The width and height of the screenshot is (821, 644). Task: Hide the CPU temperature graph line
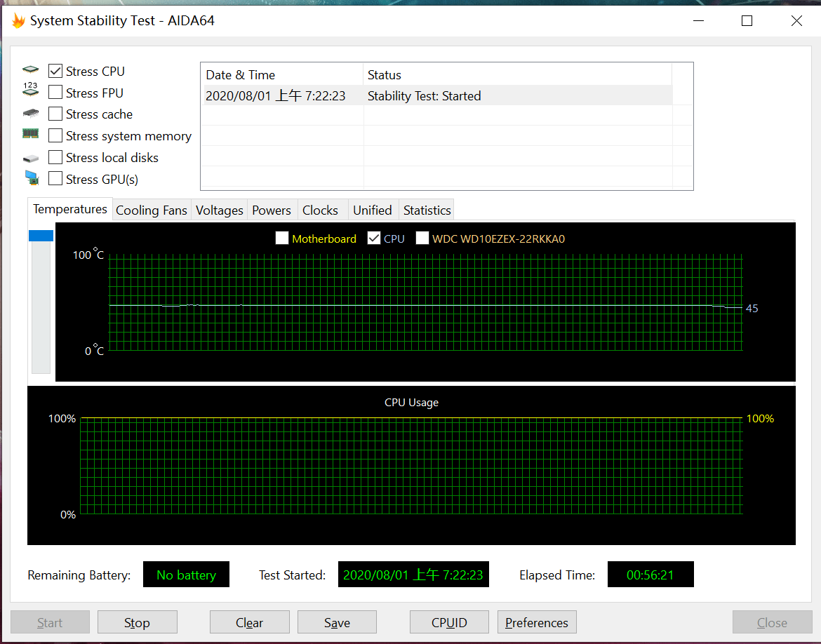(374, 239)
